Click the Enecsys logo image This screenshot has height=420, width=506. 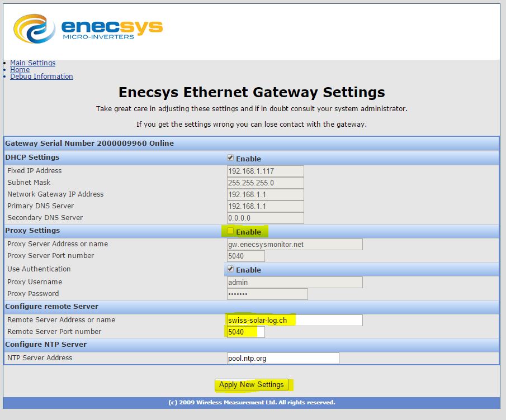point(88,28)
